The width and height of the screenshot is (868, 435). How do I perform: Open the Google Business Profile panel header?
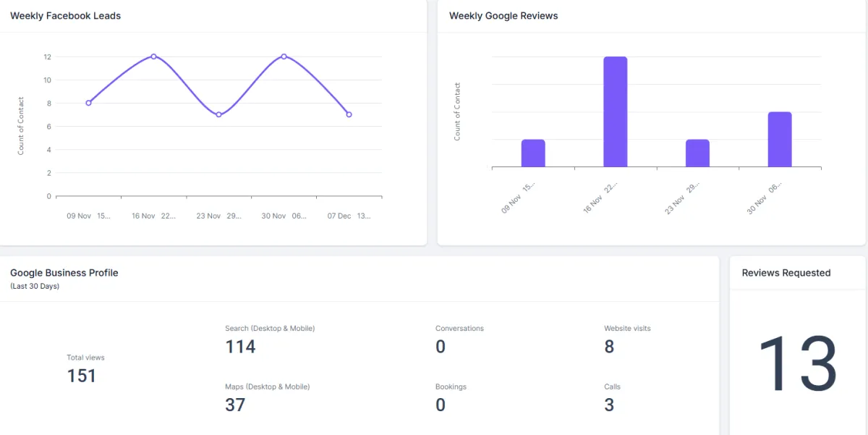click(64, 273)
